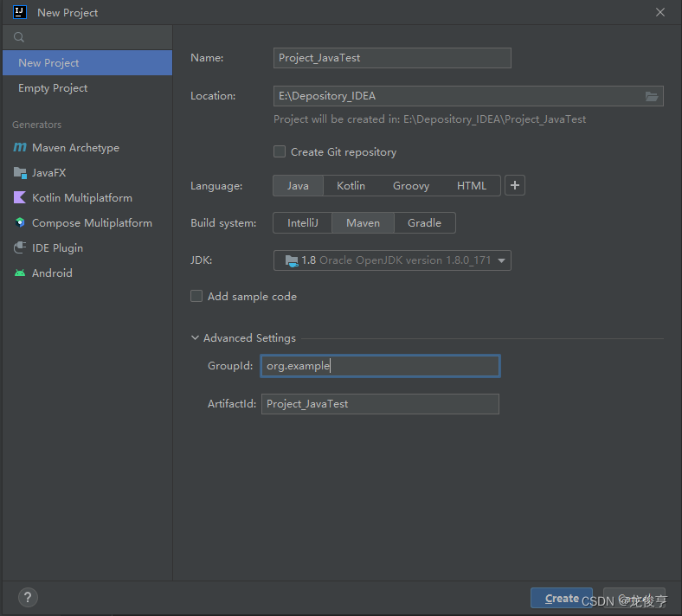
Task: Choose Gradle build system
Action: click(424, 223)
